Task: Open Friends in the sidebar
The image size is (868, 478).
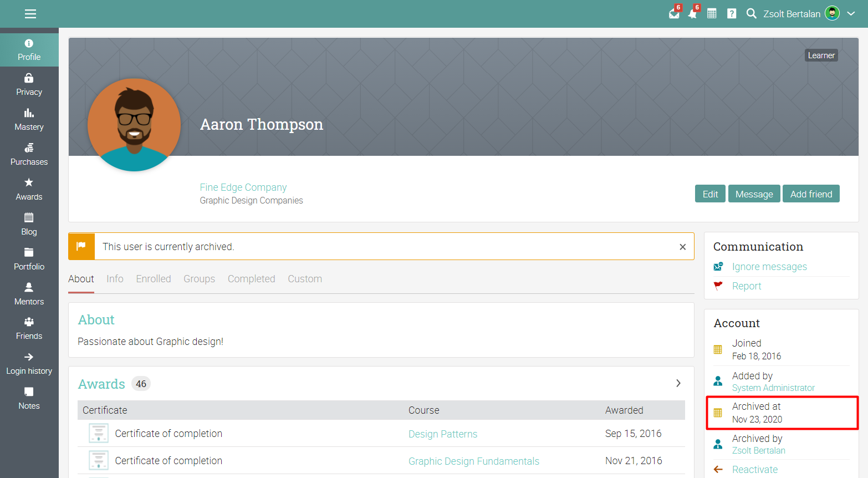Action: 29,329
